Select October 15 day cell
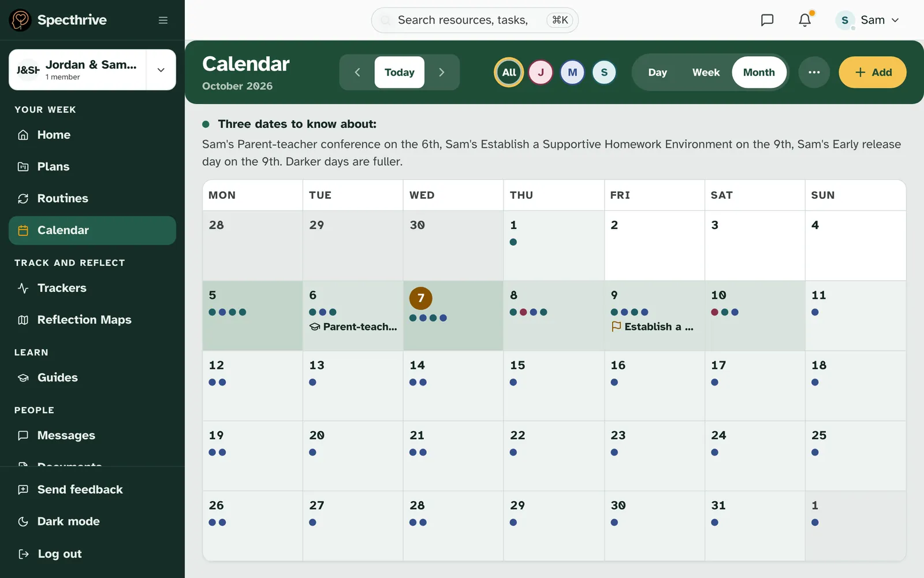Viewport: 924px width, 578px height. pos(554,386)
